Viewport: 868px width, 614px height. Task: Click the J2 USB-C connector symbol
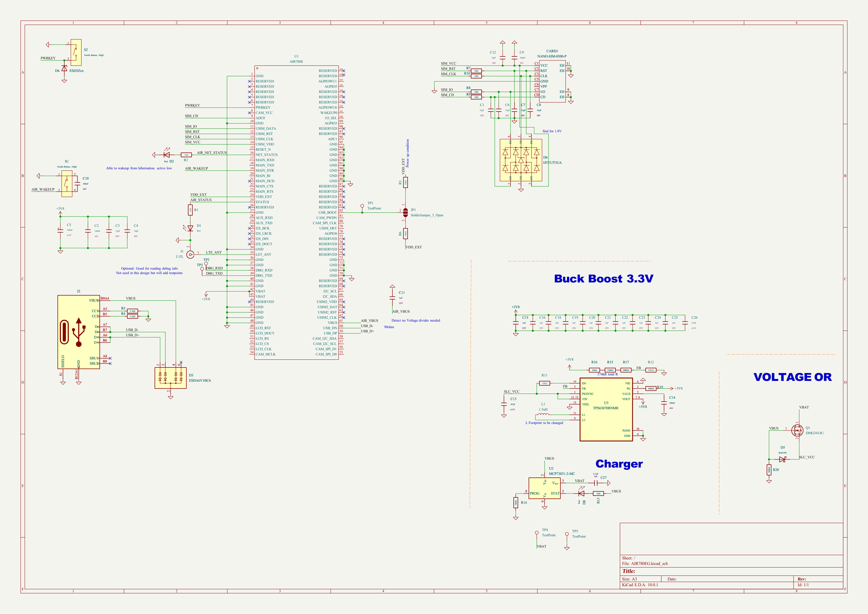click(79, 332)
